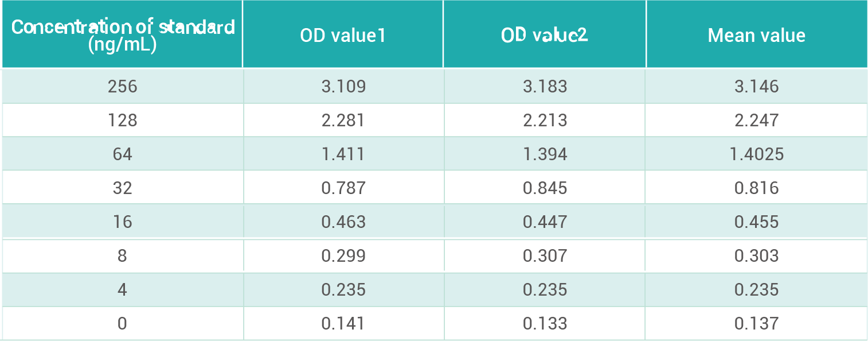868x341 pixels.
Task: Select the cell showing 2.281
Action: point(343,120)
